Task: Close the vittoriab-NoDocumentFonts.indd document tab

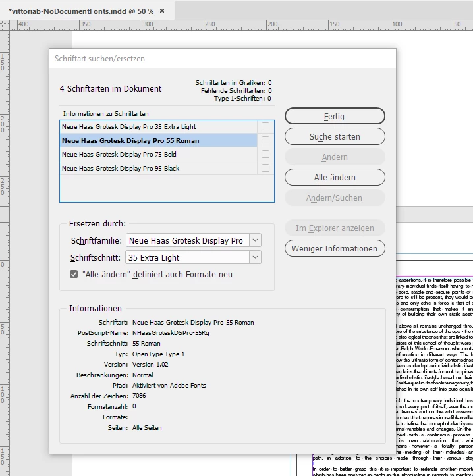Action: coord(162,11)
